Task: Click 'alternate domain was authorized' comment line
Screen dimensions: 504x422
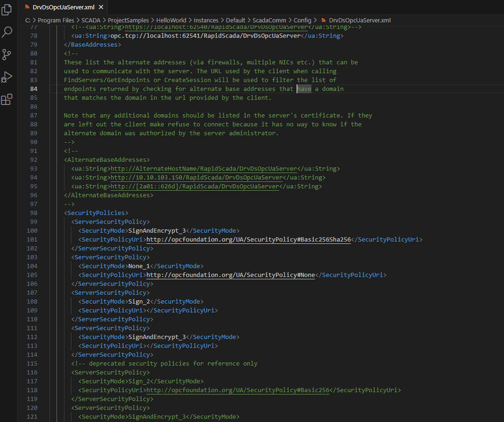Action: coord(171,133)
